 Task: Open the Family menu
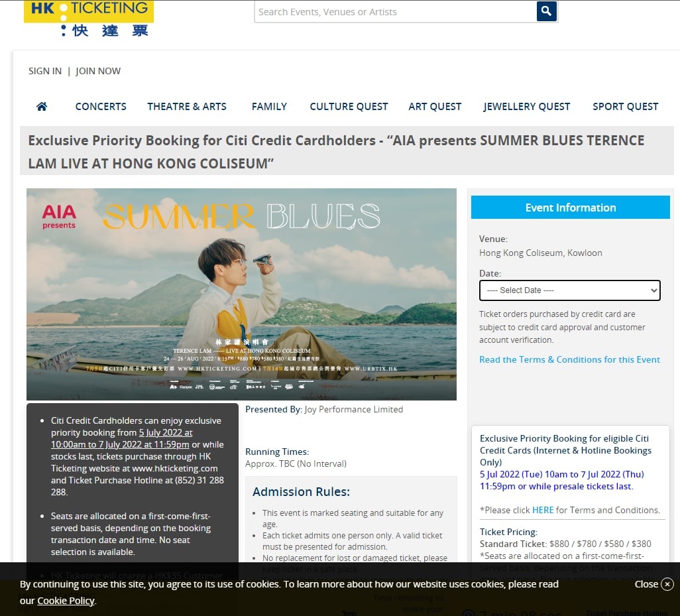[269, 106]
